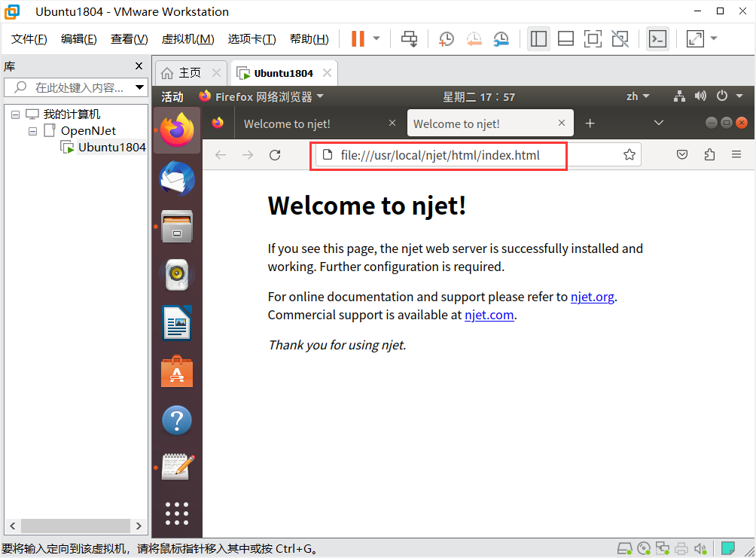
Task: Bookmark this page with the star
Action: (629, 155)
